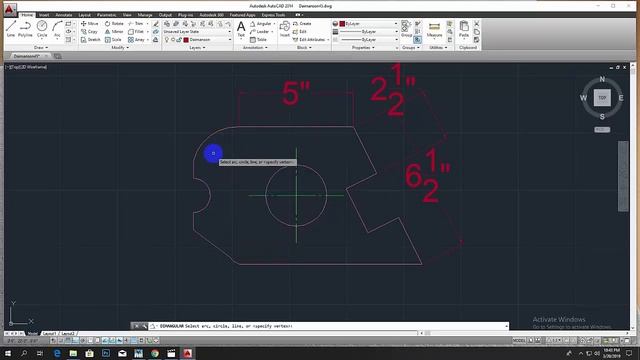Click the Fillet tool
Image resolution: width=640 pixels, height=360 pixels.
tap(136, 31)
